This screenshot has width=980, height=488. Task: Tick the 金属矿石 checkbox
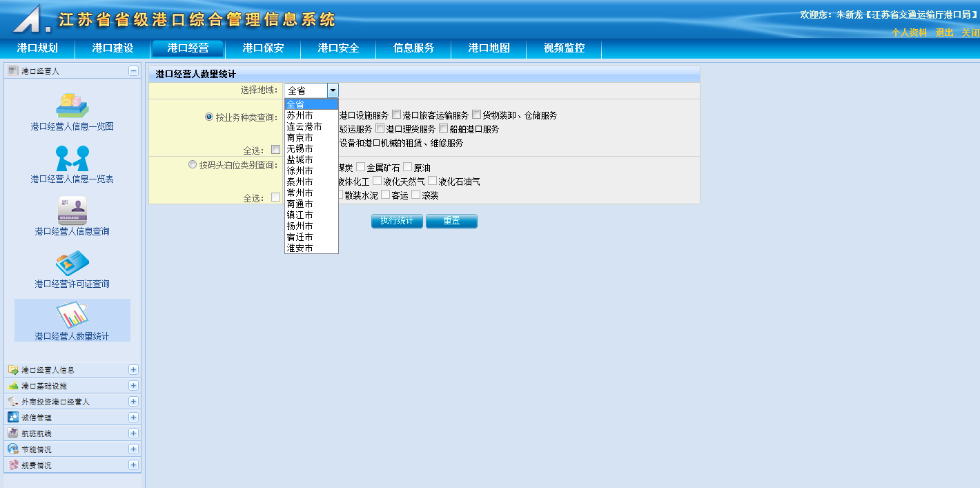[x=360, y=167]
